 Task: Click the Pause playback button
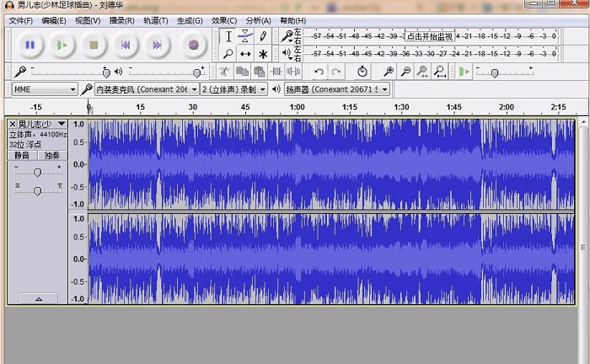(x=29, y=45)
